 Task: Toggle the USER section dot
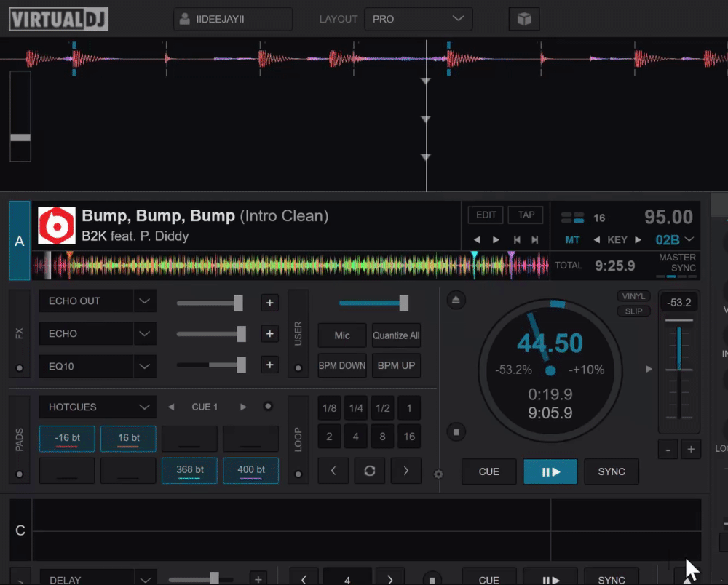coord(298,368)
